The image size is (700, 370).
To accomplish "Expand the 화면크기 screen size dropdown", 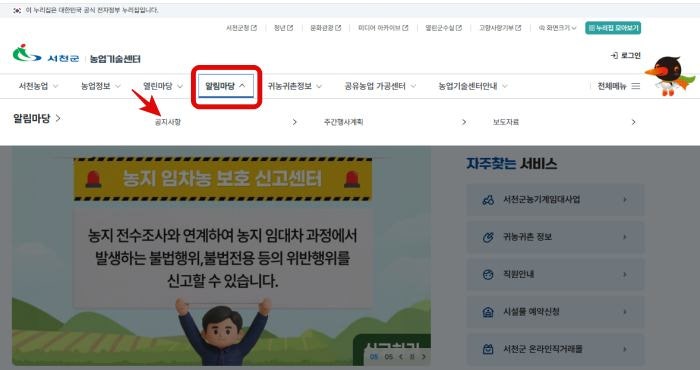I will 558,28.
